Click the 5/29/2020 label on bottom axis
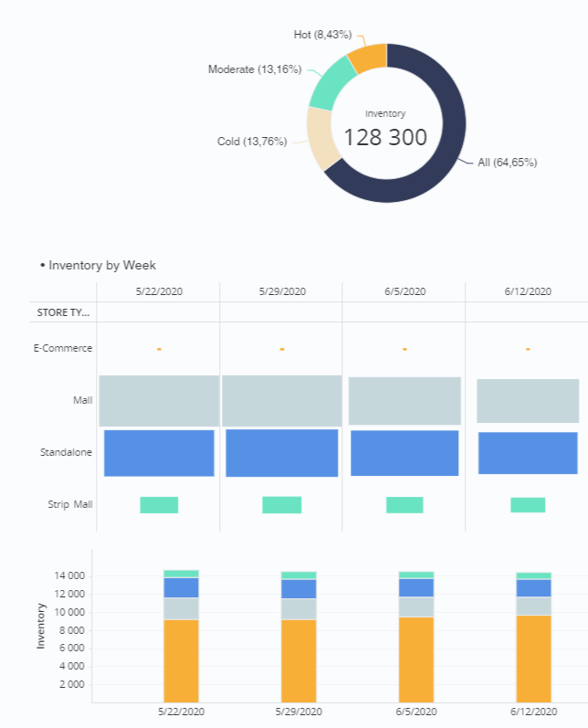This screenshot has height=728, width=588. pos(299,711)
